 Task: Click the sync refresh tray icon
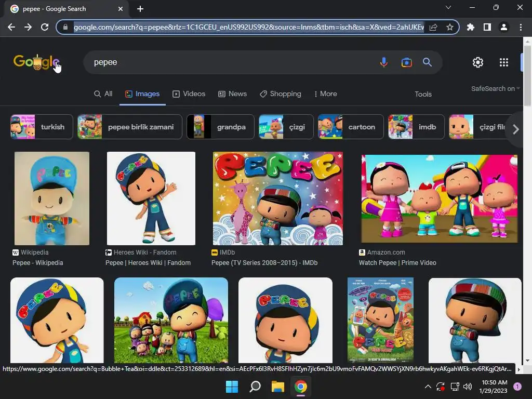click(441, 387)
